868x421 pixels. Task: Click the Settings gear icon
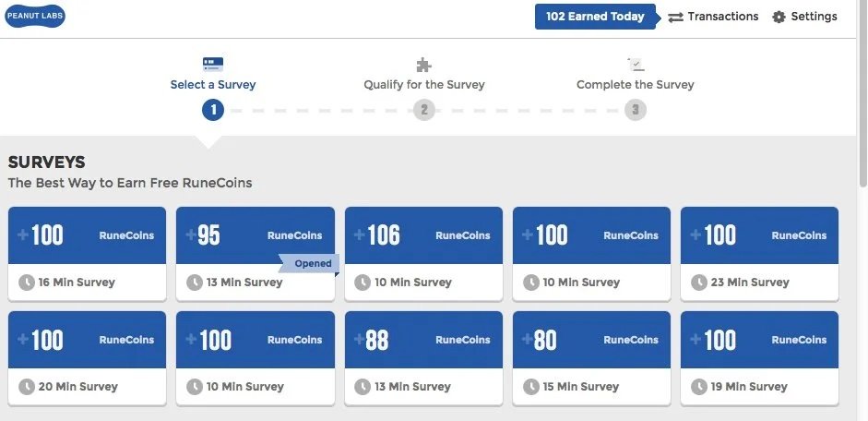pos(779,18)
